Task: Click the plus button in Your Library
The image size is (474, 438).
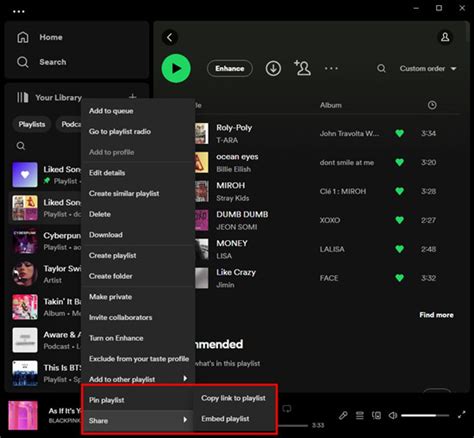Action: pyautogui.click(x=132, y=97)
